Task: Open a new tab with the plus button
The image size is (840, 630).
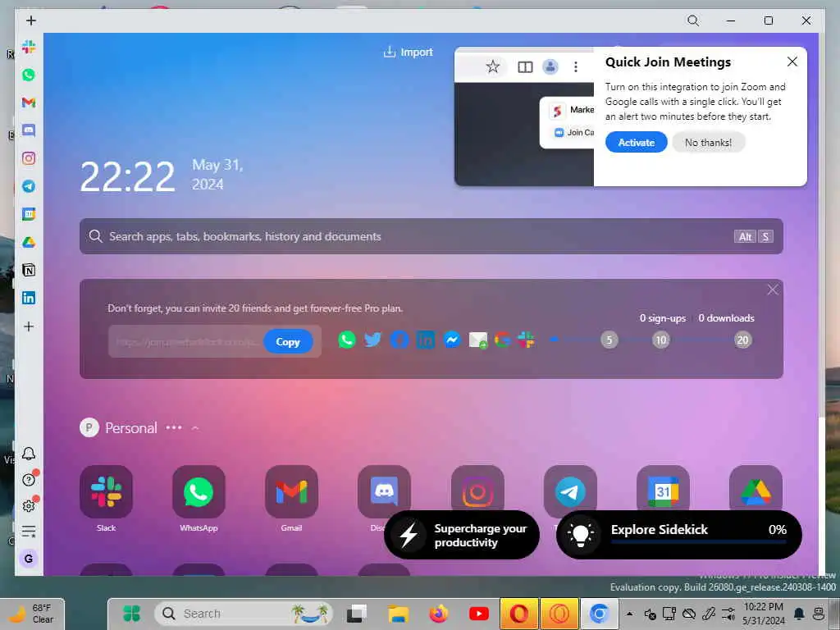Action: (x=31, y=21)
